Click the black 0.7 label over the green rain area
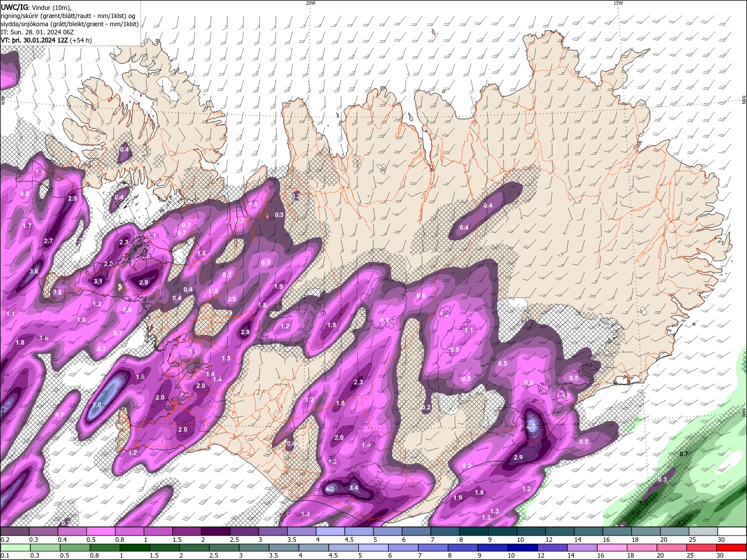 684,453
